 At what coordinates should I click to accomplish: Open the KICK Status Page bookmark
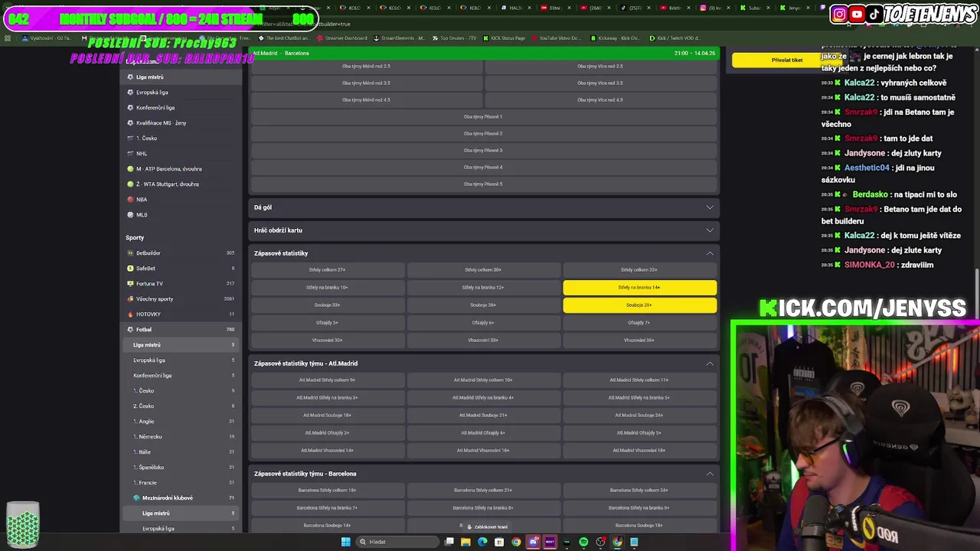tap(503, 38)
